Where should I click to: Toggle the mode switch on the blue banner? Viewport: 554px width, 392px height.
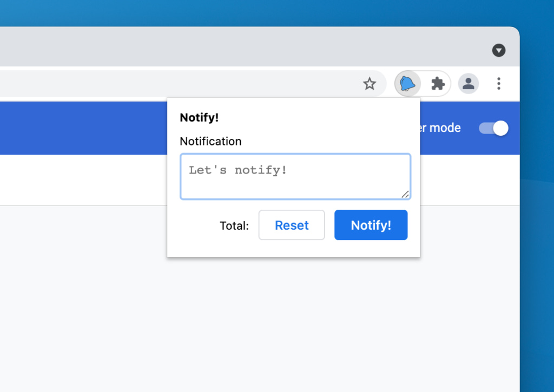(493, 128)
